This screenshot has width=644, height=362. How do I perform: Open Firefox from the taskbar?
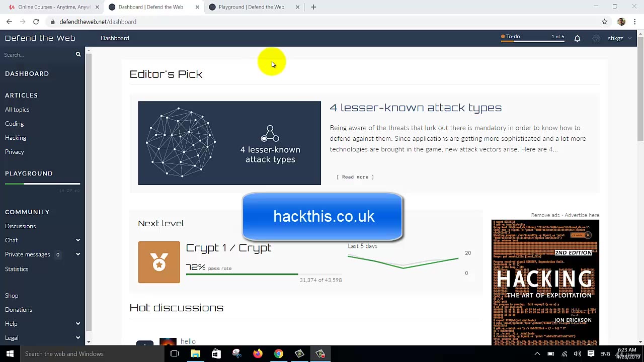pyautogui.click(x=258, y=354)
